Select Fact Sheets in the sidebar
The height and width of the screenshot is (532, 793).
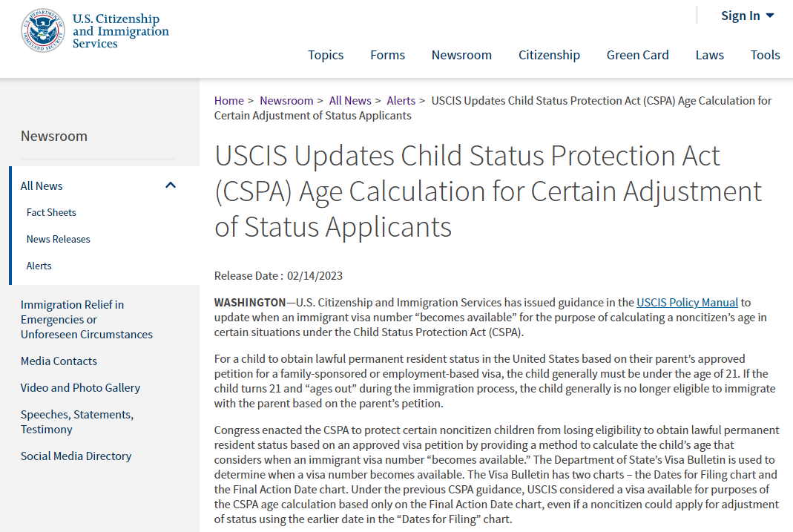click(51, 212)
